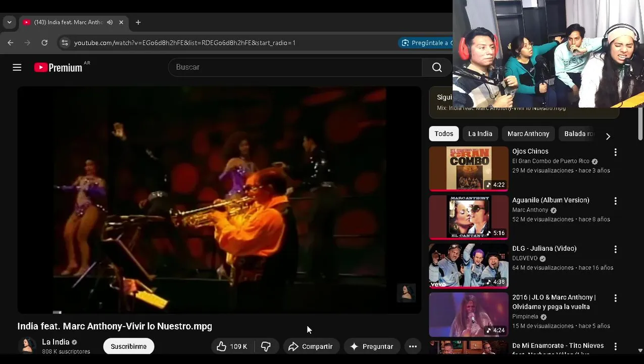Click the Pimpinela channel name
This screenshot has height=364, width=644.
[526, 317]
